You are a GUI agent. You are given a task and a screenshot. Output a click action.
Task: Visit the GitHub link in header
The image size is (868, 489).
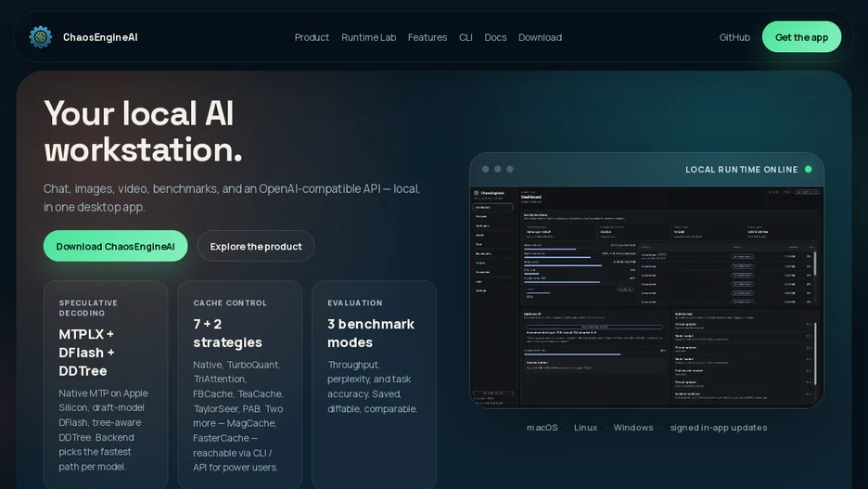pos(734,37)
